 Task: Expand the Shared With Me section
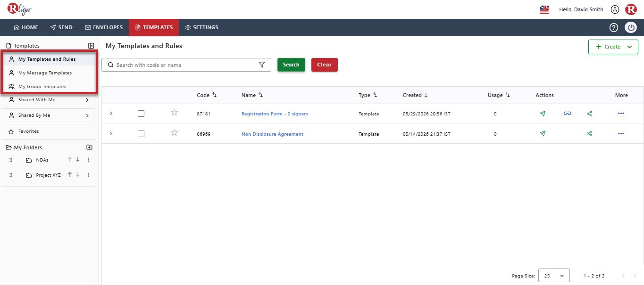click(x=87, y=100)
